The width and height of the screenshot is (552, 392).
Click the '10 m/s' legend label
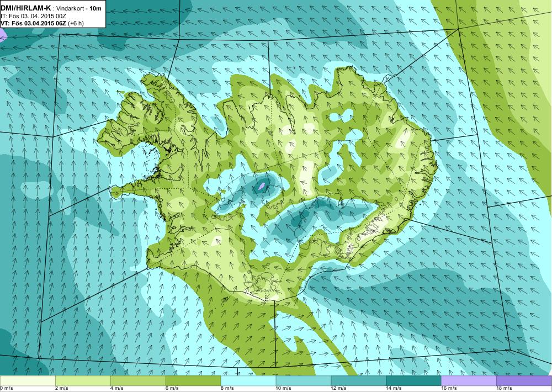tap(284, 389)
